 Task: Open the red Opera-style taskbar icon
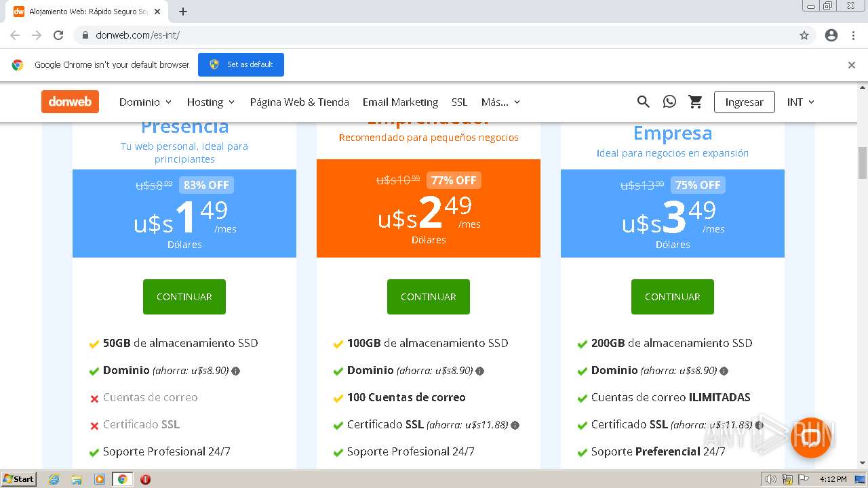[x=145, y=479]
